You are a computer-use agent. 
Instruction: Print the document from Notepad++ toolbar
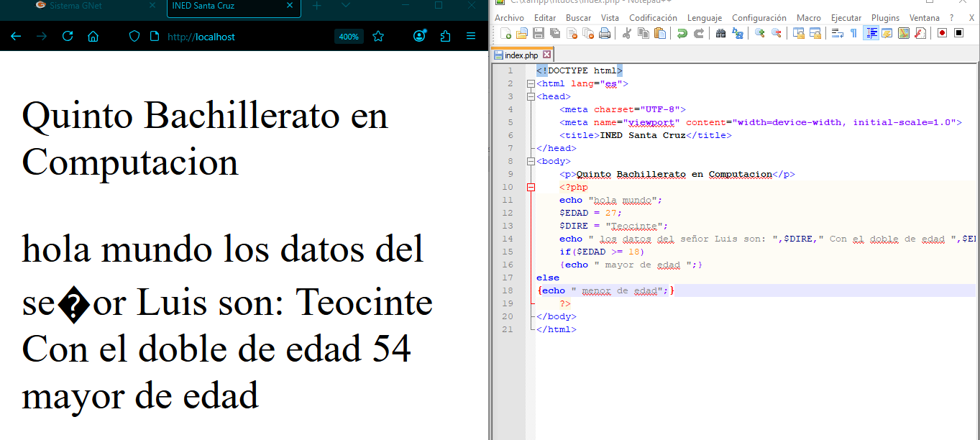click(605, 33)
